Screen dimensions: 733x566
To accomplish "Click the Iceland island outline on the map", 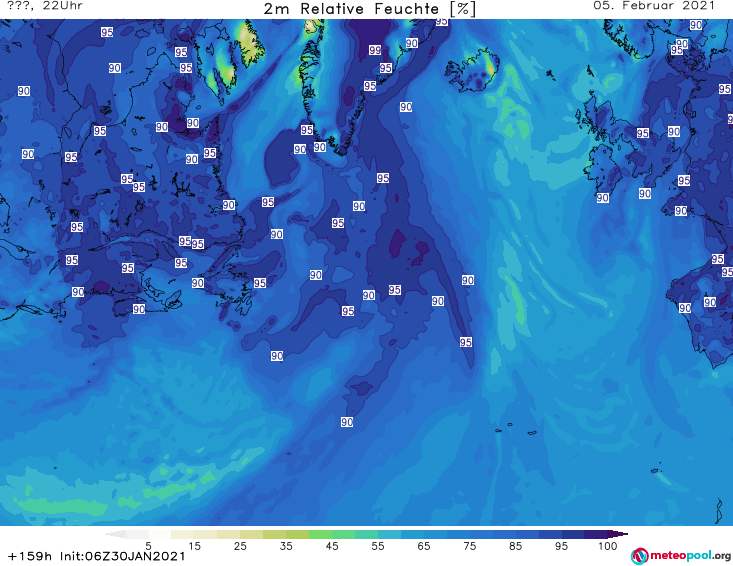I will click(x=472, y=71).
